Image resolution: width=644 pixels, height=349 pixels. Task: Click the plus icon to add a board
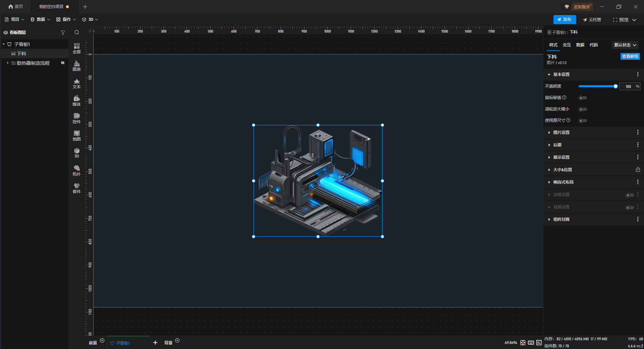pyautogui.click(x=155, y=343)
